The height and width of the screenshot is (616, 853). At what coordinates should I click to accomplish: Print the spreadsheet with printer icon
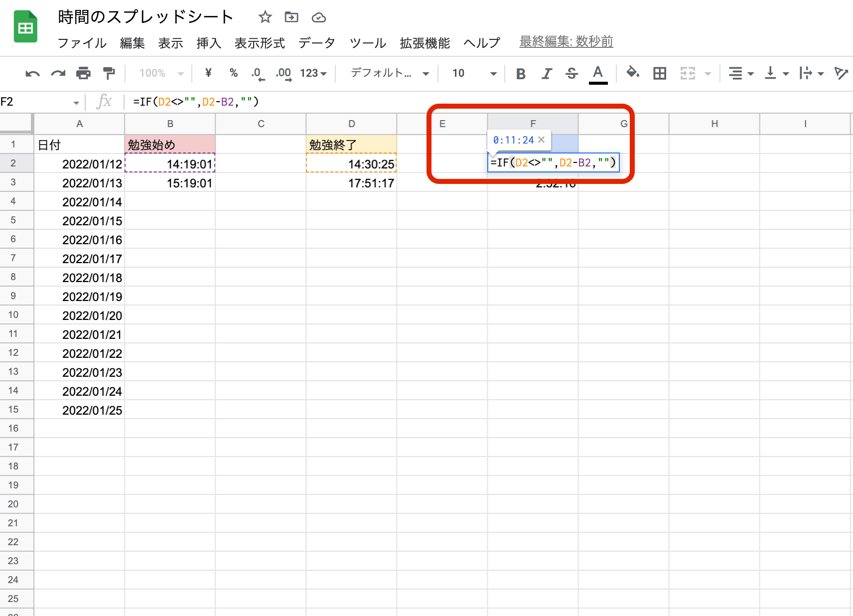pyautogui.click(x=83, y=74)
